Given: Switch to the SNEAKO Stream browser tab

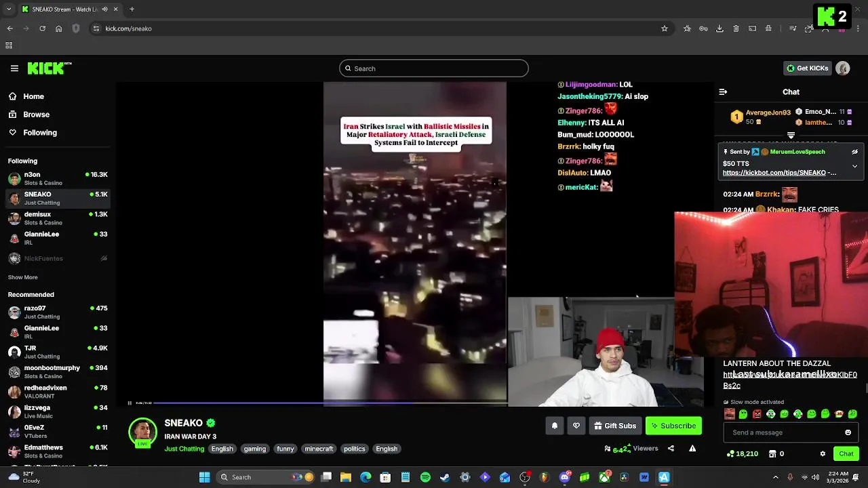Looking at the screenshot, I should coord(70,9).
